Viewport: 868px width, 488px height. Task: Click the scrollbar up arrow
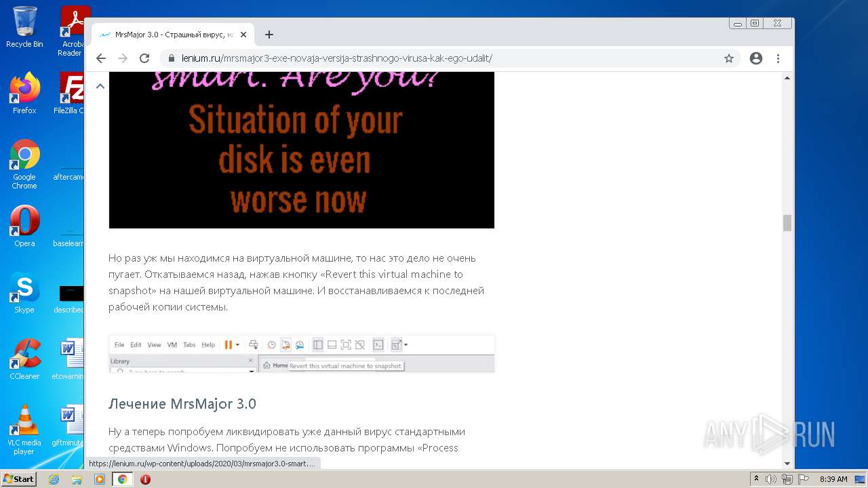point(787,77)
